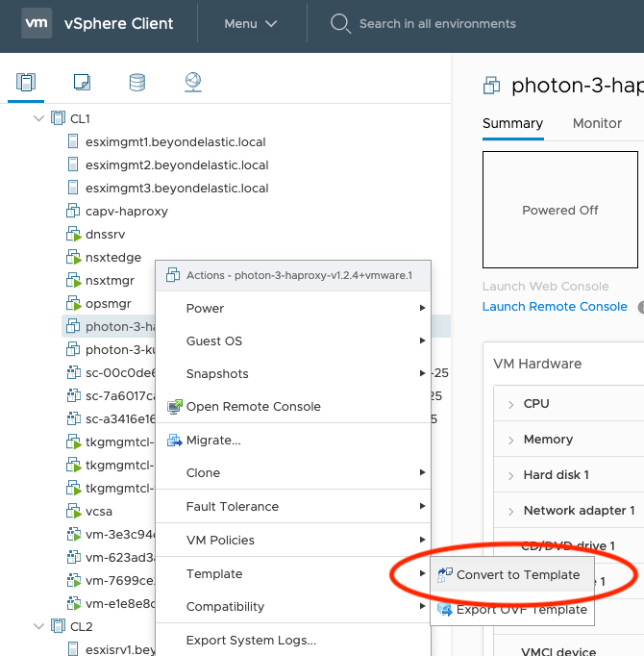This screenshot has width=644, height=656.
Task: Click the Migrate icon in context menu
Action: pos(174,441)
